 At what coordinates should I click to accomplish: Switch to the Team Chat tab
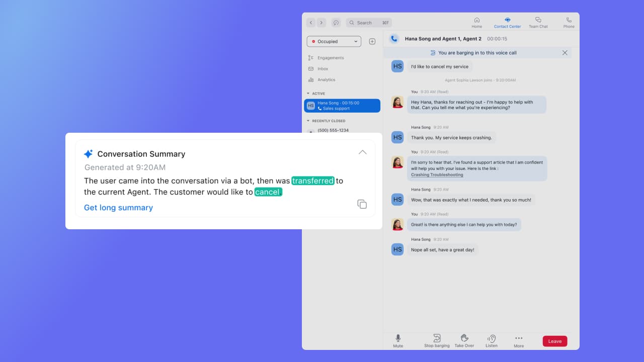coord(538,23)
